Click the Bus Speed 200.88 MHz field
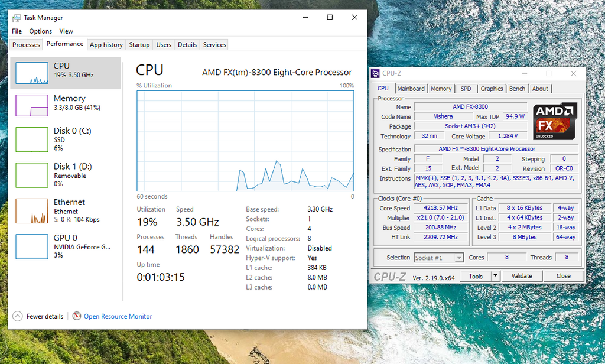The height and width of the screenshot is (364, 605). pyautogui.click(x=441, y=227)
